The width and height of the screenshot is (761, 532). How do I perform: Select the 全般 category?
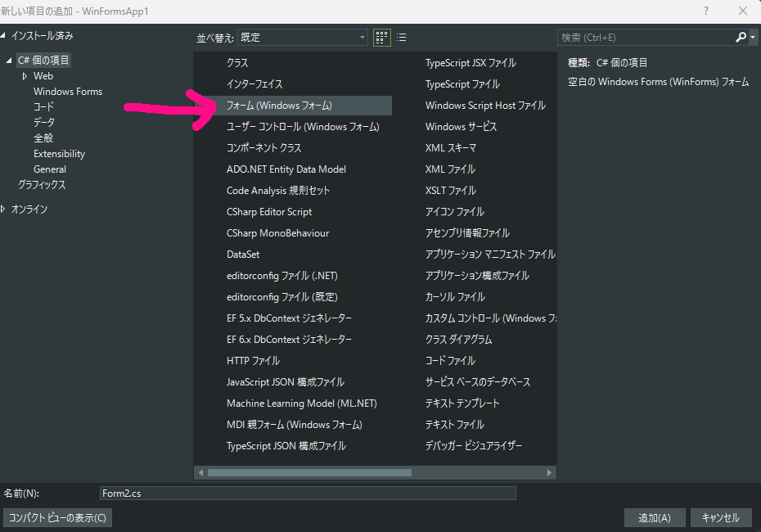43,138
